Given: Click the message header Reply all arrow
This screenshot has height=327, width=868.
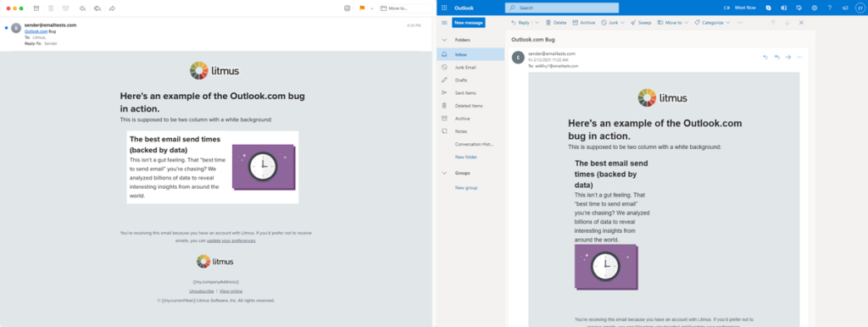Looking at the screenshot, I should (776, 57).
